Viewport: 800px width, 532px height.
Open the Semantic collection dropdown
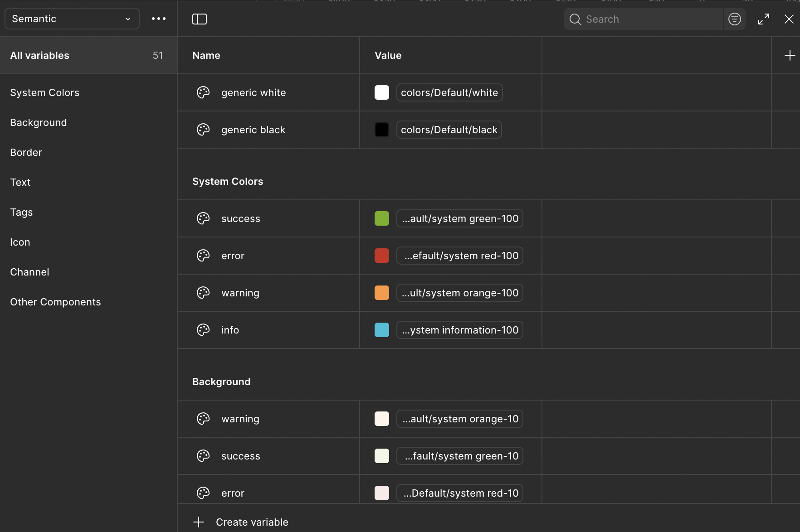click(72, 19)
